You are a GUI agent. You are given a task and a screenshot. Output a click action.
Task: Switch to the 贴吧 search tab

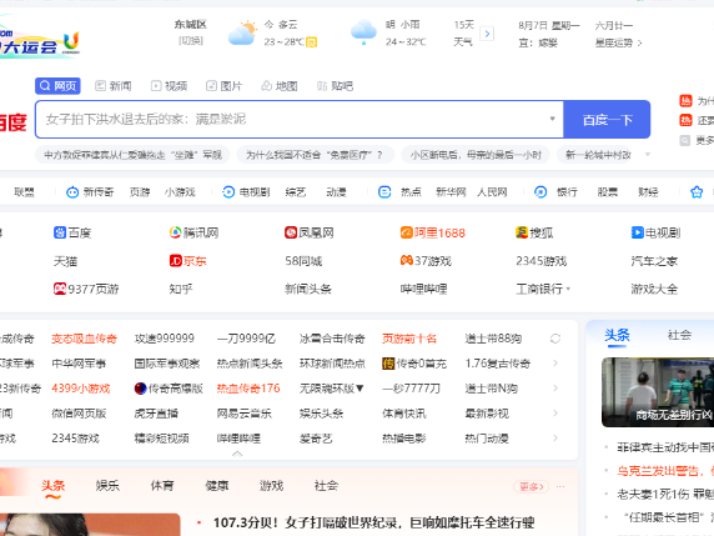[x=335, y=86]
